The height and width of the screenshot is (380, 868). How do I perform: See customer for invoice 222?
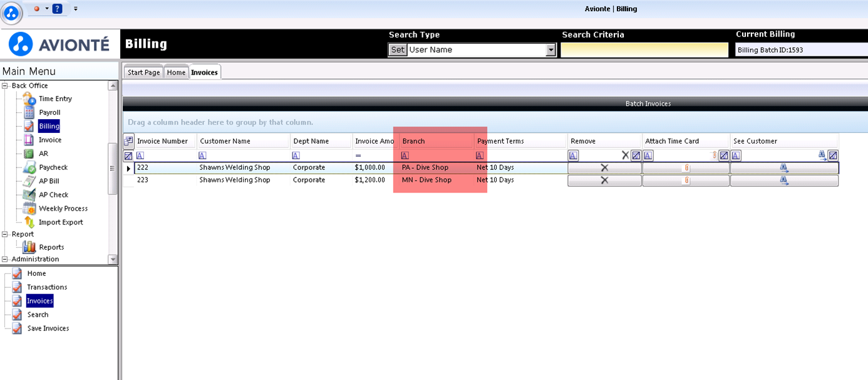tap(784, 168)
